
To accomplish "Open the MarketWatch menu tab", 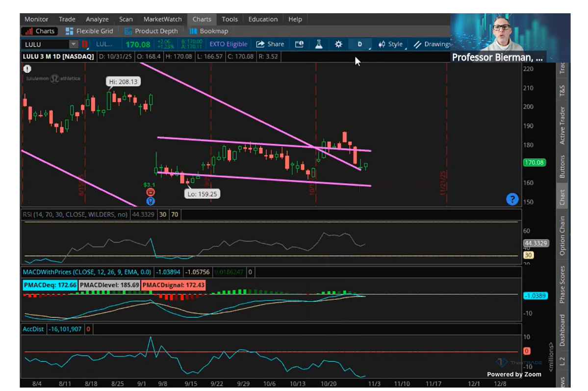I will (162, 19).
